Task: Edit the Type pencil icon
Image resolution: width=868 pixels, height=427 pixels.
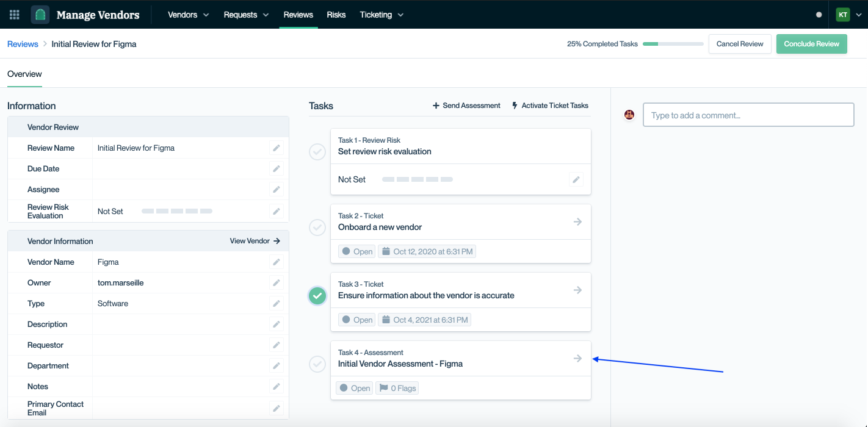Action: click(277, 304)
